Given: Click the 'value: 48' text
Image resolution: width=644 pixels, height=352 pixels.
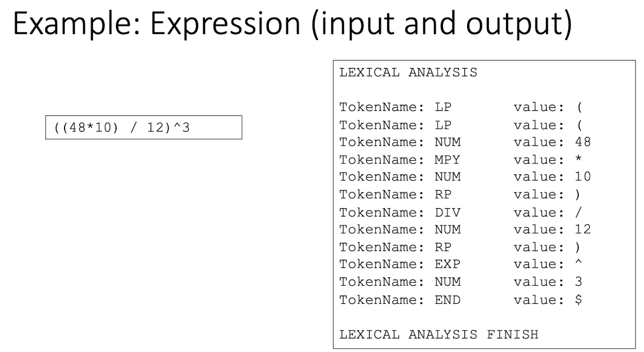Looking at the screenshot, I should point(552,143).
